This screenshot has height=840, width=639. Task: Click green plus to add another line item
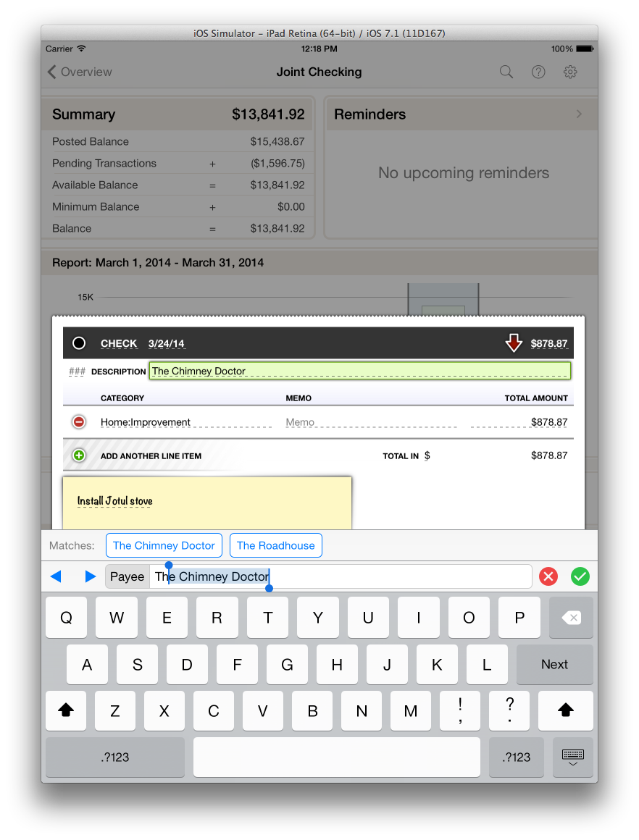point(79,455)
